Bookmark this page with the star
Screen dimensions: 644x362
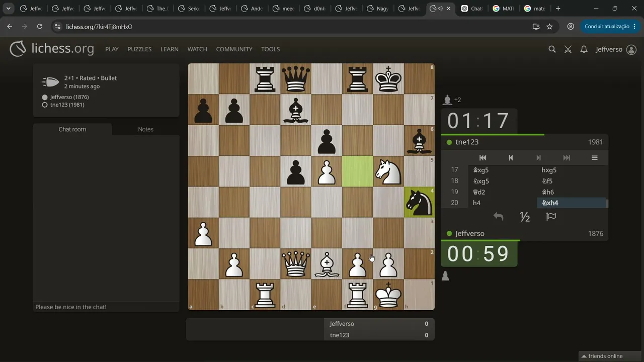(x=549, y=27)
